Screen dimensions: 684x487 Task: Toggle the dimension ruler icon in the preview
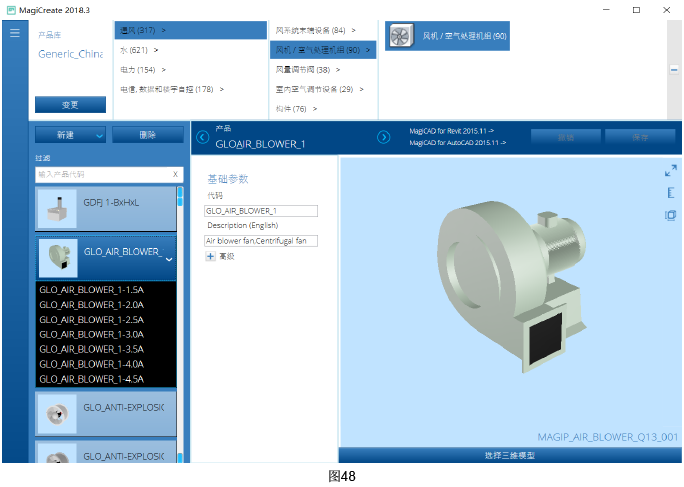pos(670,192)
